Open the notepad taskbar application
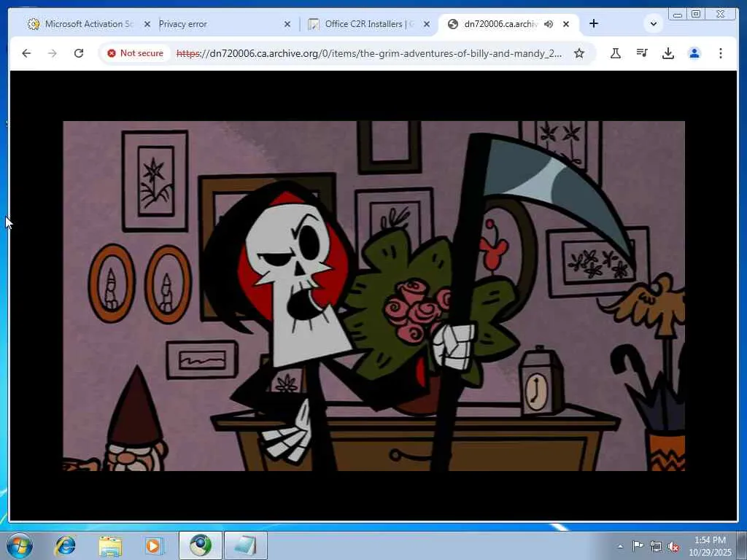747x560 pixels. pos(246,545)
